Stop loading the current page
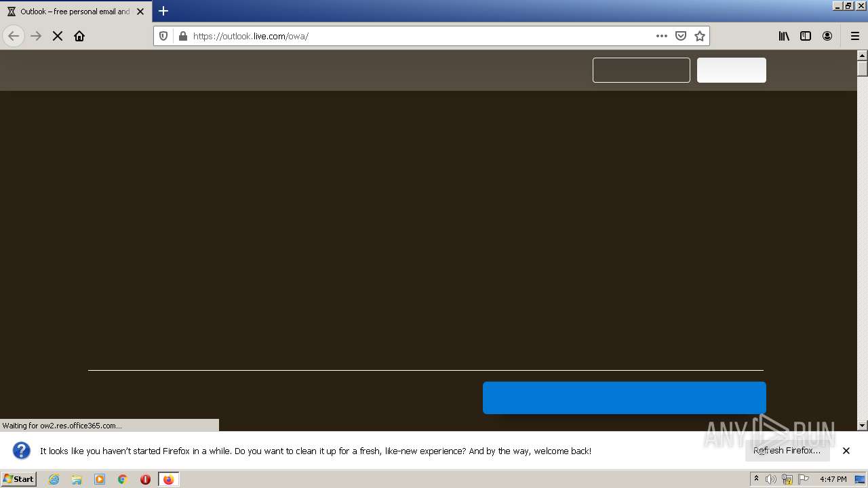Screen dimensions: 868x488 [x=58, y=36]
